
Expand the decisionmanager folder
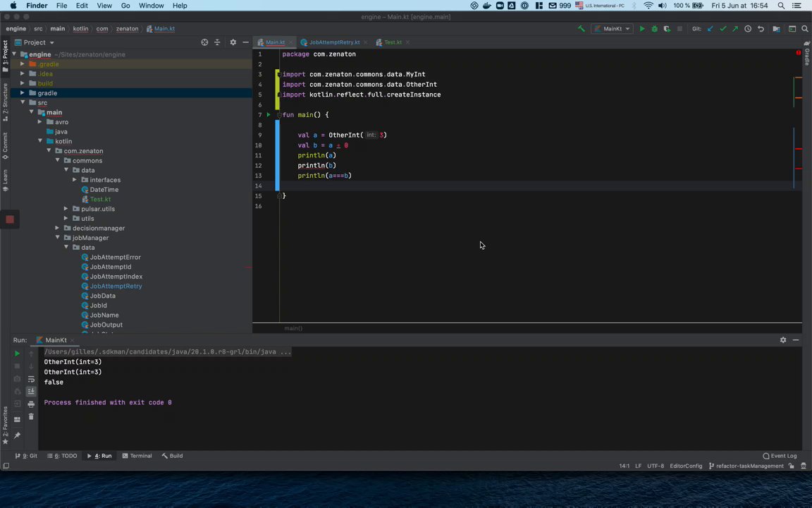point(58,228)
